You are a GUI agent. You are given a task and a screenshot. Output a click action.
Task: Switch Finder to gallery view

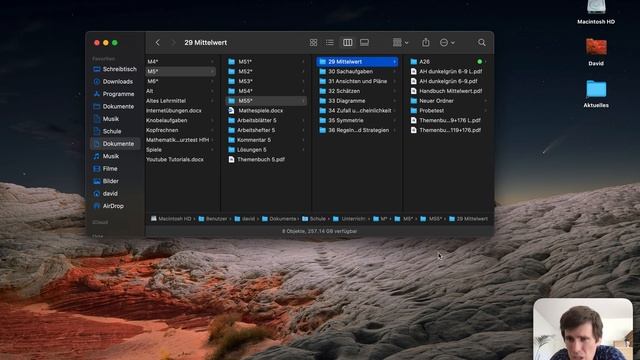[364, 42]
